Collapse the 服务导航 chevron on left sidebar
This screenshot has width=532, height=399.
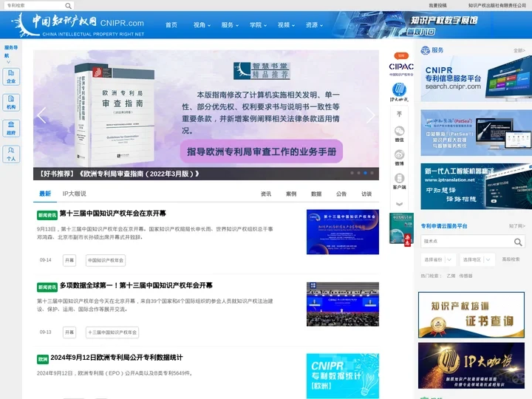[8, 62]
